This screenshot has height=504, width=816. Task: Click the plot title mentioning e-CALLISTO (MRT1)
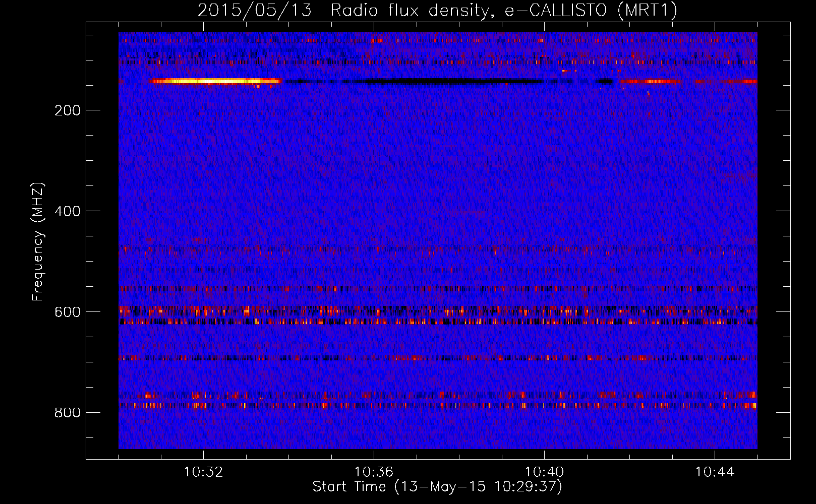437,10
